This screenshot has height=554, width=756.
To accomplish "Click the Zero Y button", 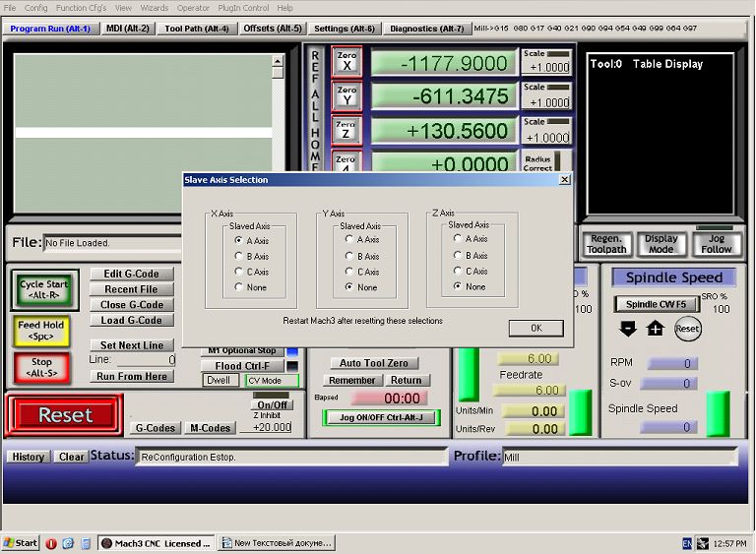I will point(346,95).
